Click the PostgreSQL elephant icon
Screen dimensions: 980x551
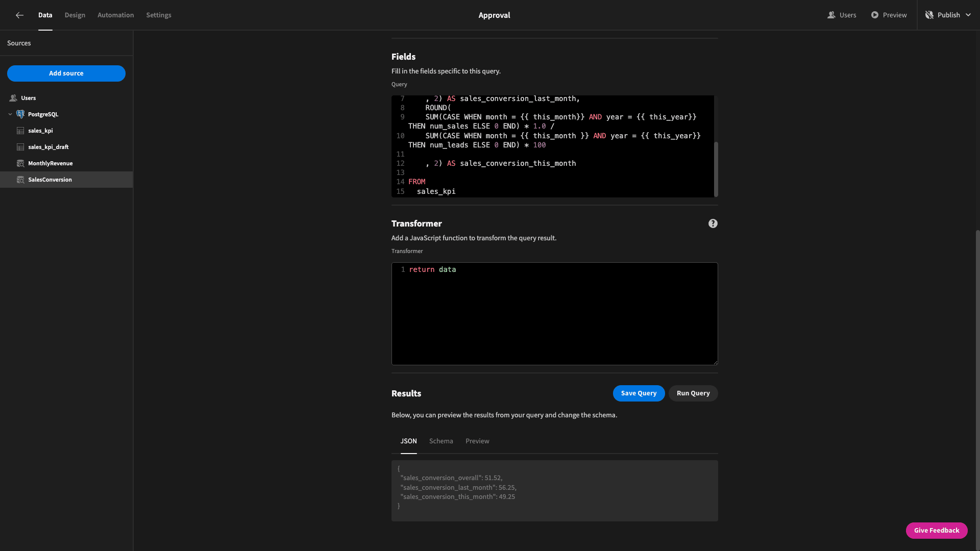pos(20,114)
